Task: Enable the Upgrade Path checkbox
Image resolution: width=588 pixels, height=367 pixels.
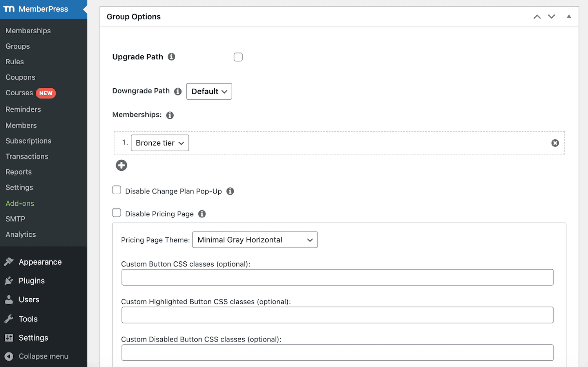Action: click(238, 57)
